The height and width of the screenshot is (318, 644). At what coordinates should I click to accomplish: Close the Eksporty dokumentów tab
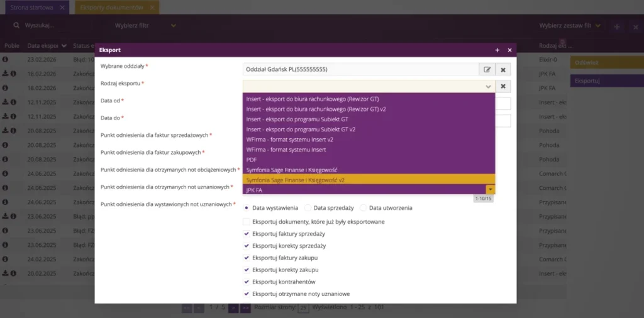coord(152,8)
